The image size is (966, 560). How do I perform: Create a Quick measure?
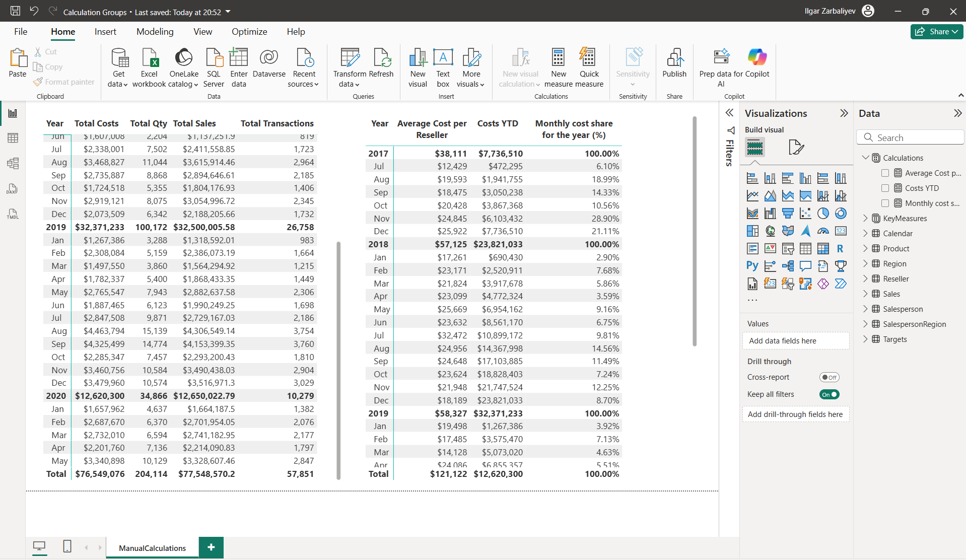click(x=589, y=68)
